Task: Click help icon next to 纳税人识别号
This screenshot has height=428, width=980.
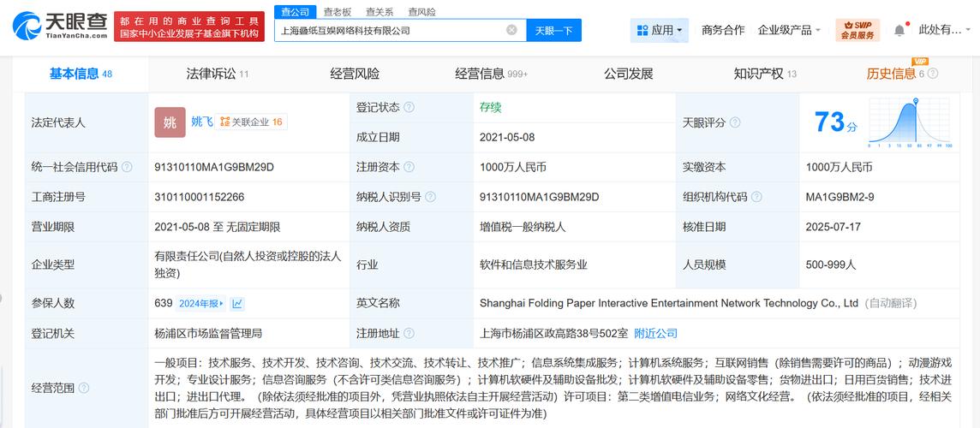Action: [x=430, y=197]
